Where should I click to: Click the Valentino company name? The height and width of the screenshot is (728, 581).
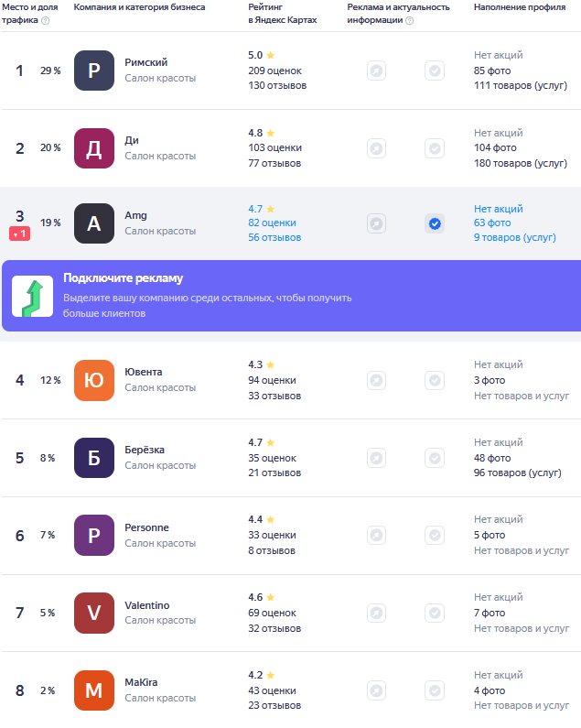(x=147, y=605)
